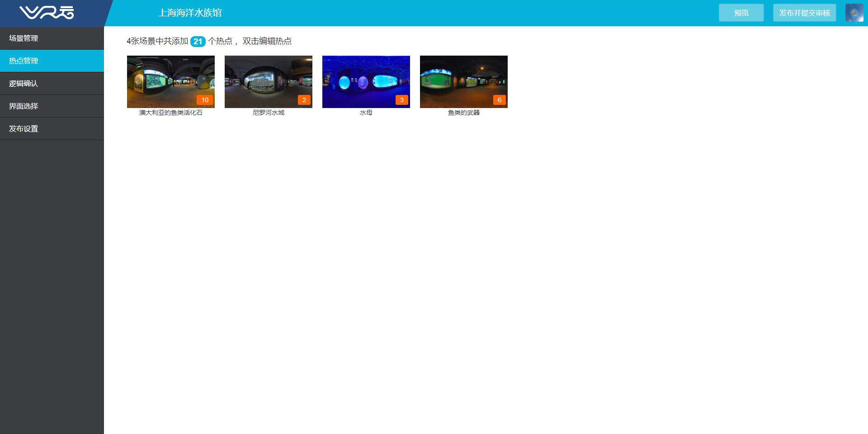868x434 pixels.
Task: Select the 澳大利亚的鱼类活化石 scene thumbnail
Action: (x=171, y=82)
